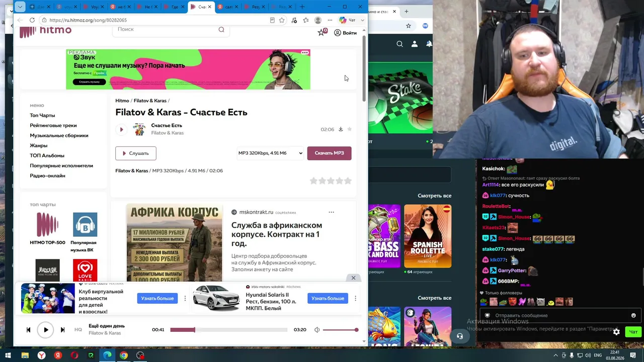Skip to previous track in player
The height and width of the screenshot is (362, 644).
(28, 330)
